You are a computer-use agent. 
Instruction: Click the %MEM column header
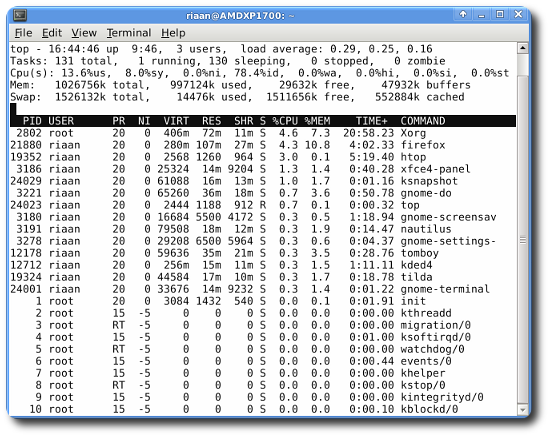317,121
